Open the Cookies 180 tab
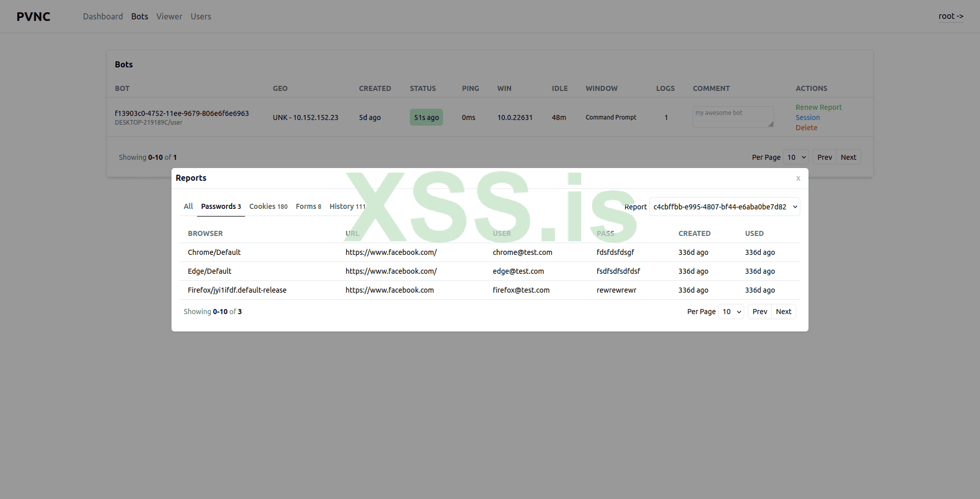This screenshot has width=980, height=499. coord(268,206)
